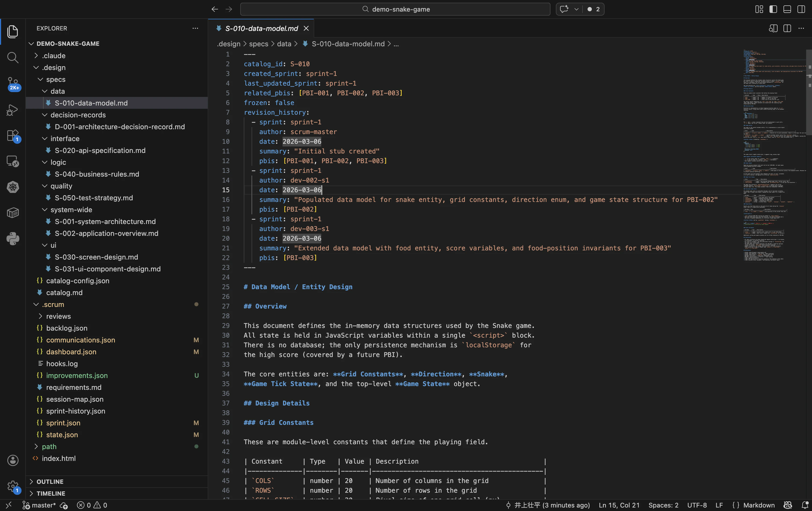Image resolution: width=812 pixels, height=511 pixels.
Task: Select the S-010-data-model.md editor tab
Action: click(261, 28)
